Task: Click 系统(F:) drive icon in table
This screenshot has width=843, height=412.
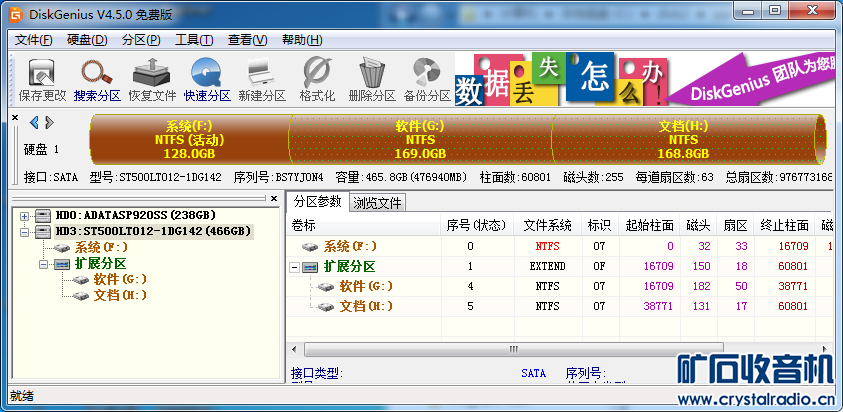Action: (x=310, y=247)
